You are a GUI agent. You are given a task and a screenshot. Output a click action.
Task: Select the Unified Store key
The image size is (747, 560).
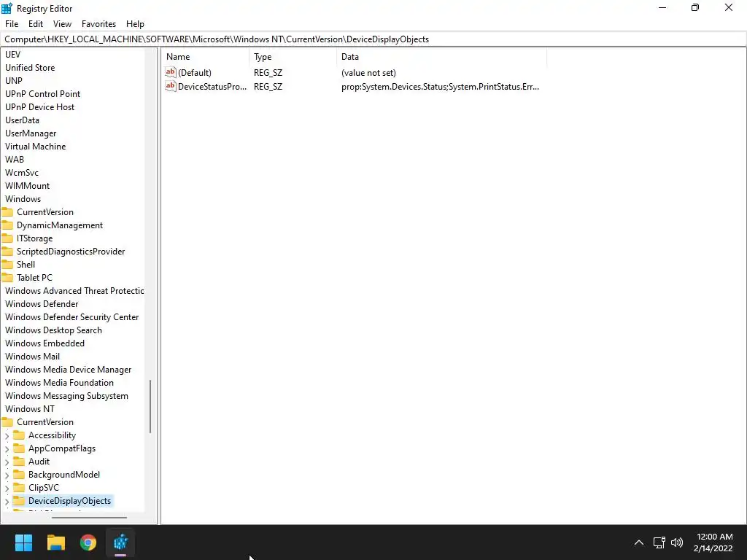tap(30, 68)
